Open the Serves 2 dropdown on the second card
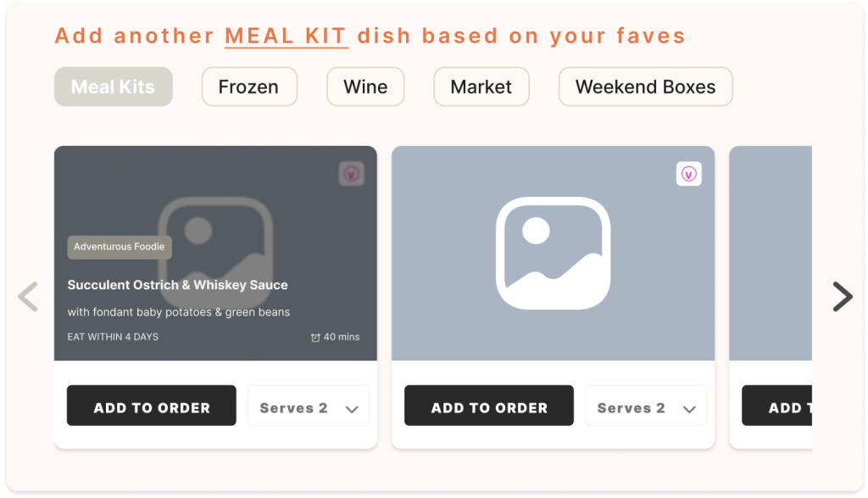Viewport: 868px width, 498px height. (646, 408)
